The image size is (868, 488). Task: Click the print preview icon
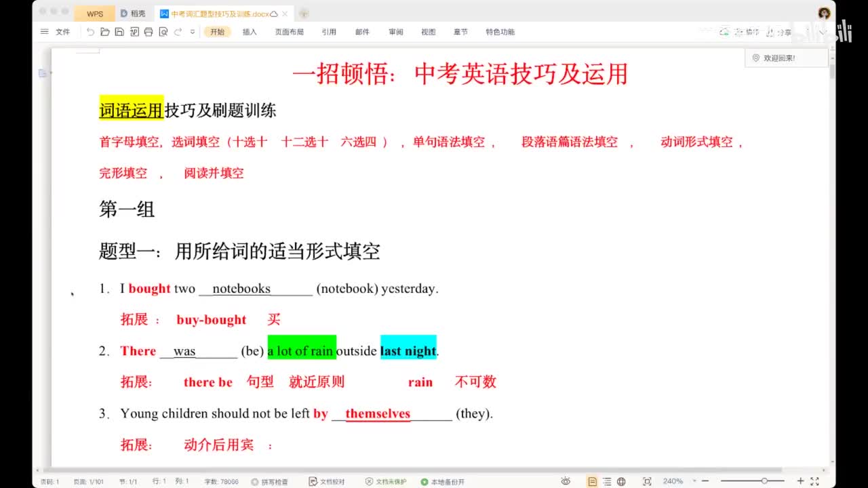click(x=163, y=32)
